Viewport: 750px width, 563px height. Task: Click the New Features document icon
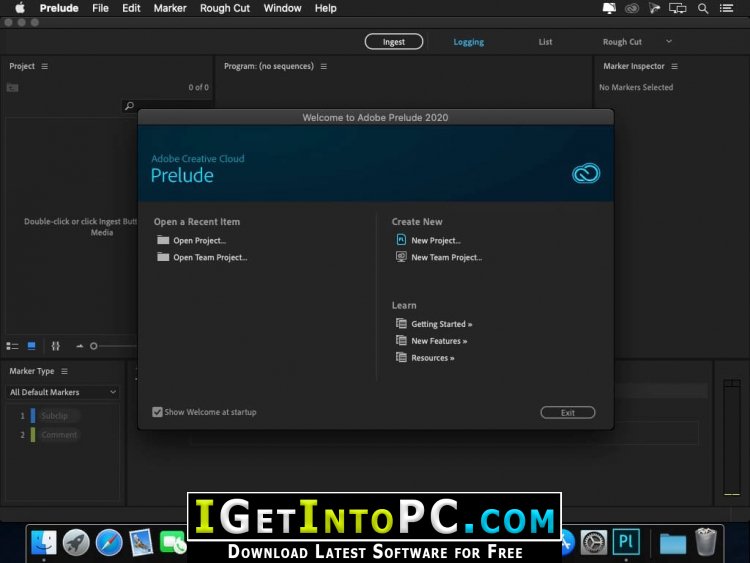pyautogui.click(x=401, y=340)
